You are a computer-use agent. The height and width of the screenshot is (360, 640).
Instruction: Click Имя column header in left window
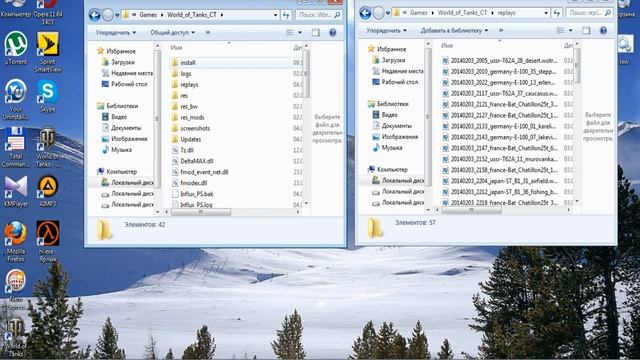[176, 48]
